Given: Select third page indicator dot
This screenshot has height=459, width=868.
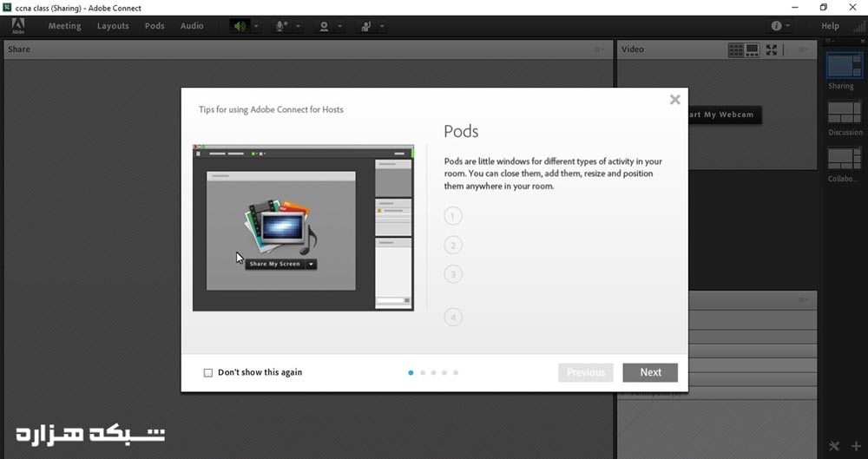Looking at the screenshot, I should (433, 372).
